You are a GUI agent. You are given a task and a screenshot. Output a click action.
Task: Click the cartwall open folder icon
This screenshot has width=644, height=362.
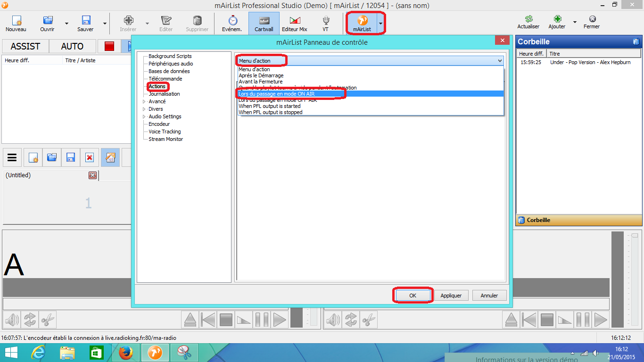point(52,157)
